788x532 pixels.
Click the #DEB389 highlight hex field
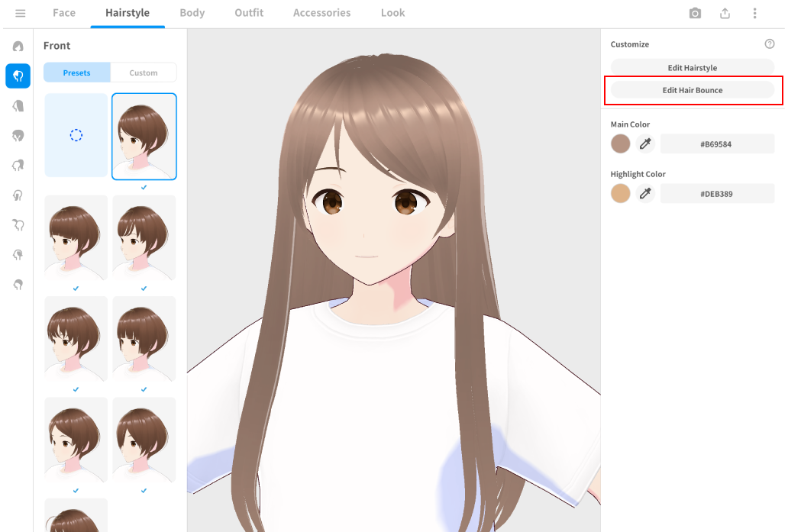[717, 194]
